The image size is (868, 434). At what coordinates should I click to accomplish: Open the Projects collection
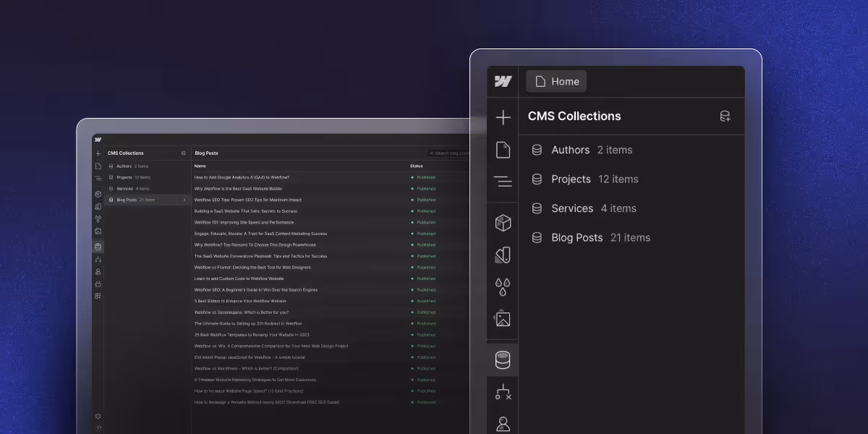coord(571,179)
